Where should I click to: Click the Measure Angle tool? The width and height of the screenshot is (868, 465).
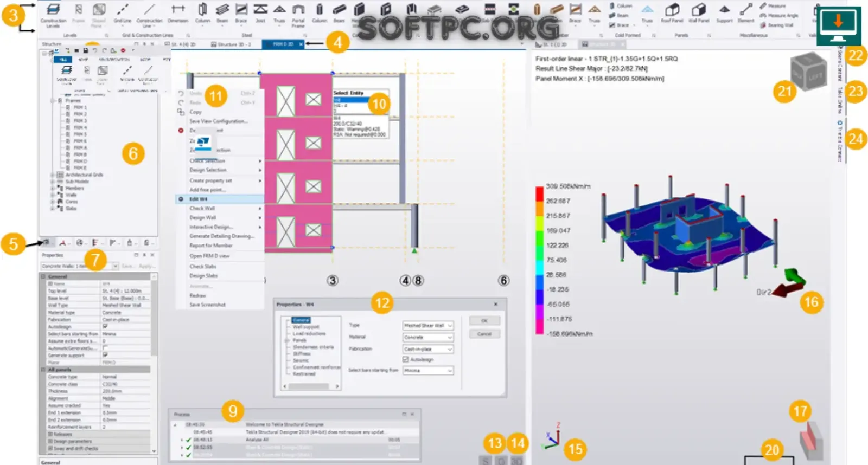pyautogui.click(x=779, y=16)
